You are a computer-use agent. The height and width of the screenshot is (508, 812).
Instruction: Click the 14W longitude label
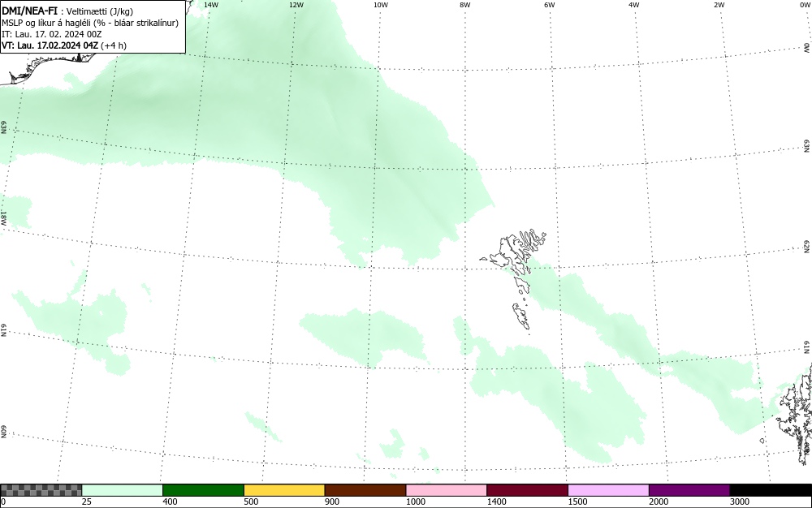(211, 5)
